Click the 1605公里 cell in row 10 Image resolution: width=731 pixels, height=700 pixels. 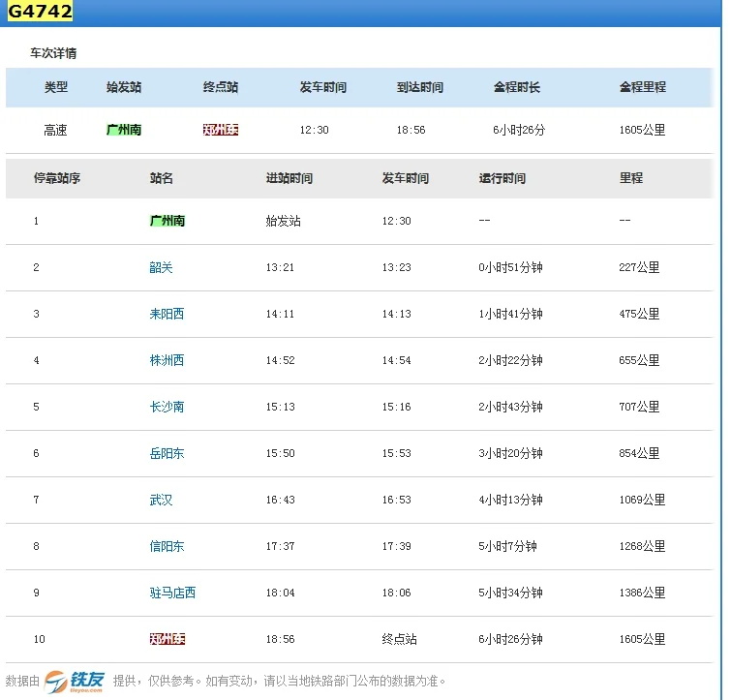642,639
